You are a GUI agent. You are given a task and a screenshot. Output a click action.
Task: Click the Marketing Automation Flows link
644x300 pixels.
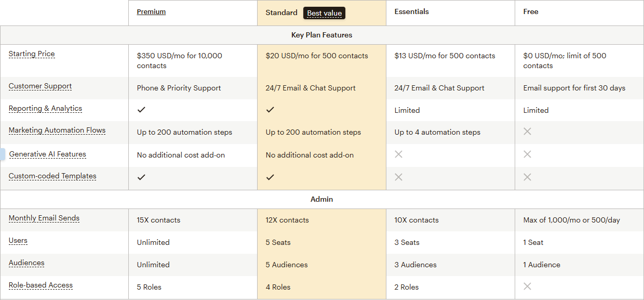pos(57,130)
